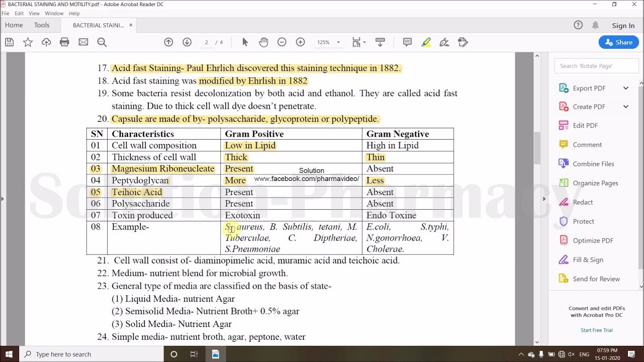Click the 'Teihoic Acid' table cell
Image resolution: width=644 pixels, height=362 pixels.
point(164,192)
